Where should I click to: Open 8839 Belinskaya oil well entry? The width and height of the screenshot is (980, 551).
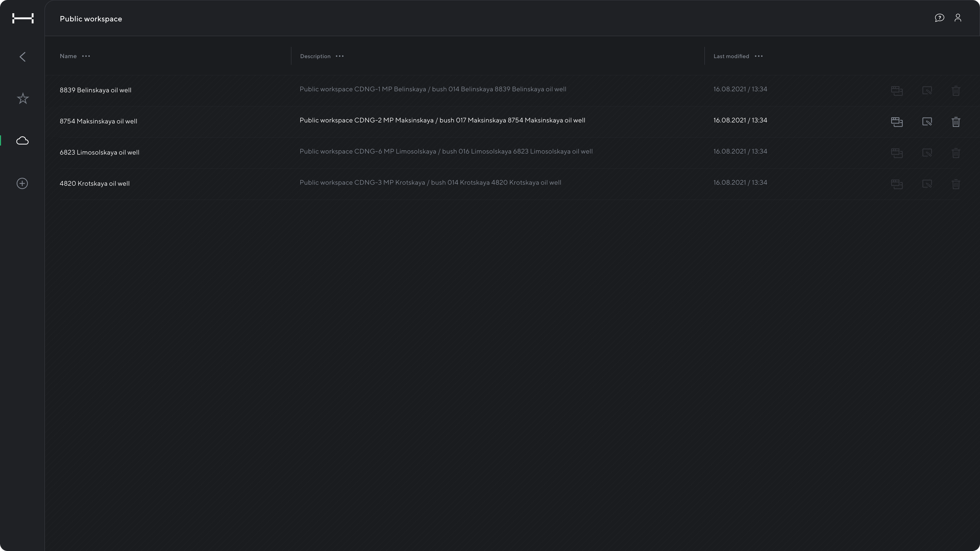point(95,90)
